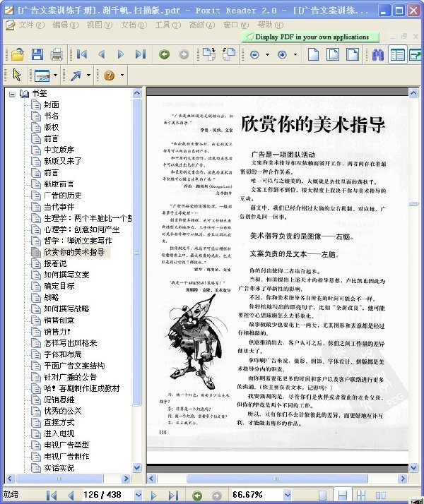
Task: Rotate page counterclockwise icon
Action: click(x=229, y=54)
